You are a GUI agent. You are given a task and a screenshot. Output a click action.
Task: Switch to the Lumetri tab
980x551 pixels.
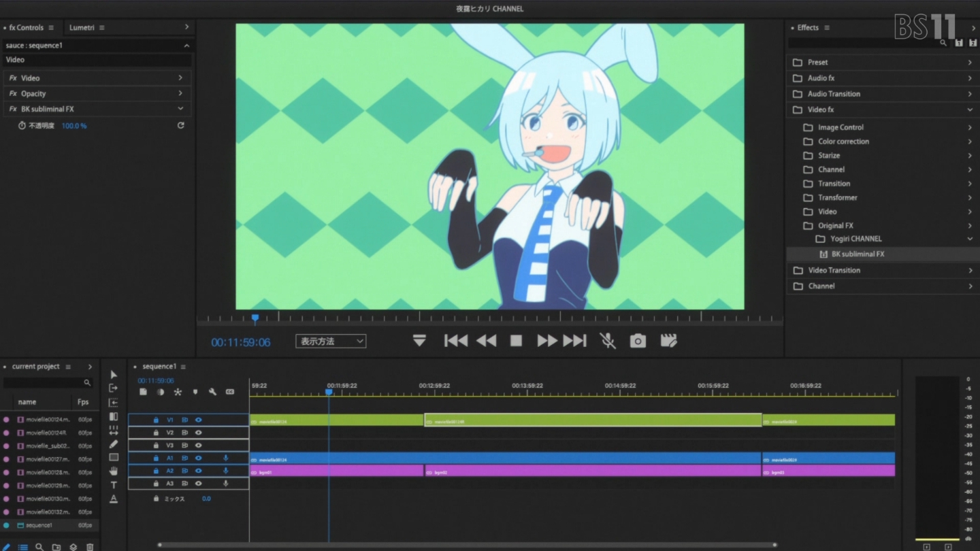click(82, 28)
